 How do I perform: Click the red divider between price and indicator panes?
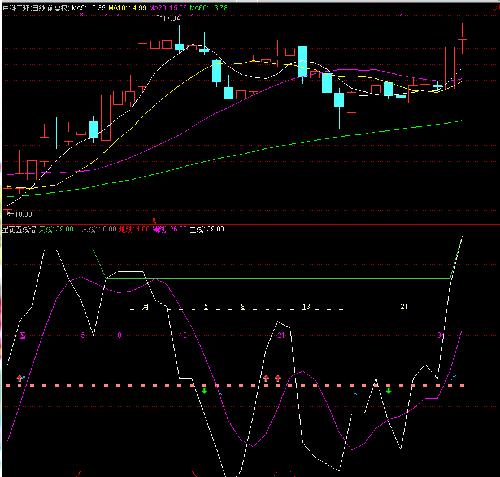point(250,225)
